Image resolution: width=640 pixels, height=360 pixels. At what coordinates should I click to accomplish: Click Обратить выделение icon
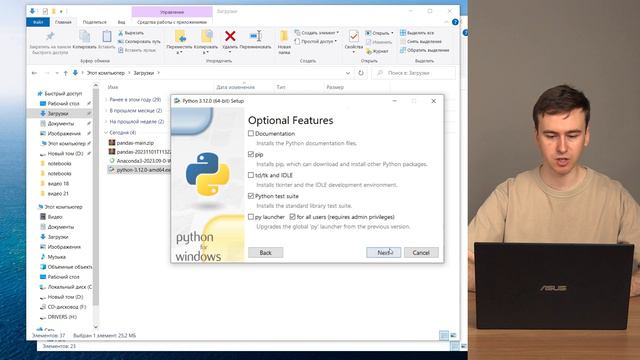[403, 50]
